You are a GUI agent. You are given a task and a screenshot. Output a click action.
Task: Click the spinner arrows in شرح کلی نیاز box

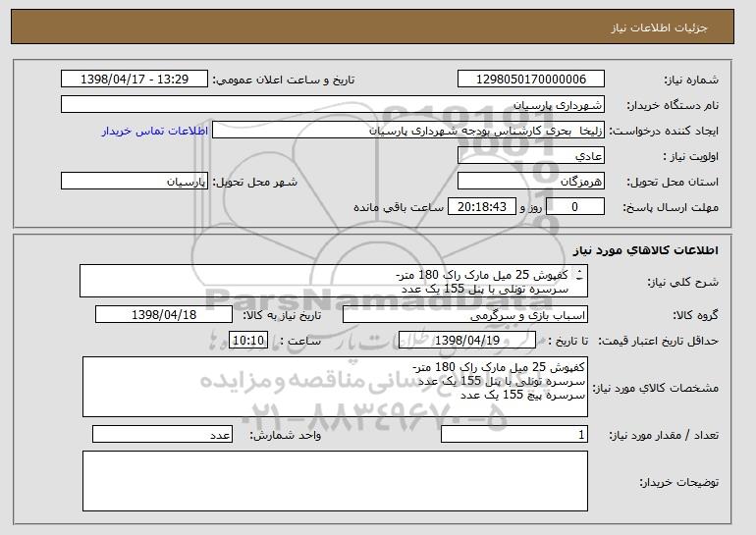click(x=579, y=275)
